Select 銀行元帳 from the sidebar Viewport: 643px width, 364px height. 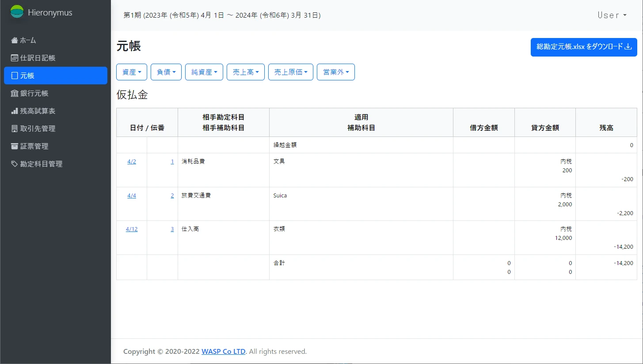pos(56,93)
